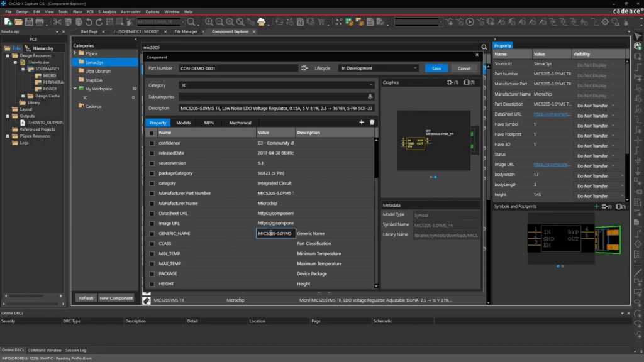The width and height of the screenshot is (644, 362).
Task: Click the delete property trash icon
Action: (372, 123)
